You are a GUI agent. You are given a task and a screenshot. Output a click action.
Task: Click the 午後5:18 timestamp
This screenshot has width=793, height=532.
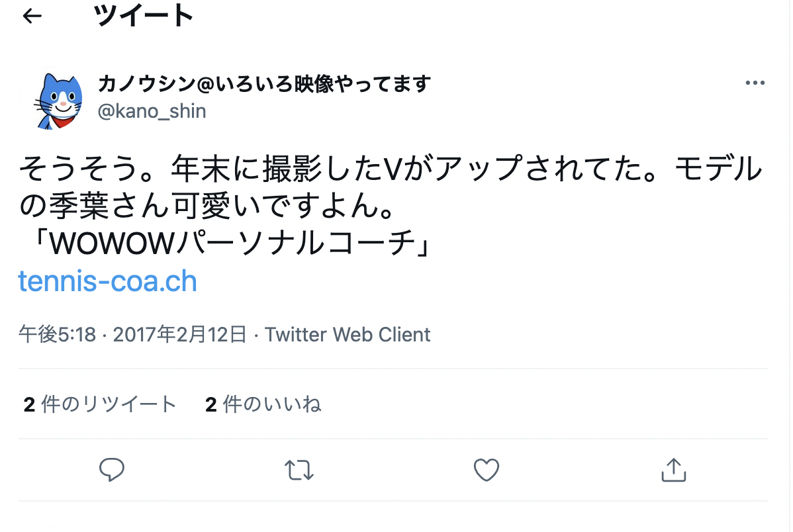57,335
